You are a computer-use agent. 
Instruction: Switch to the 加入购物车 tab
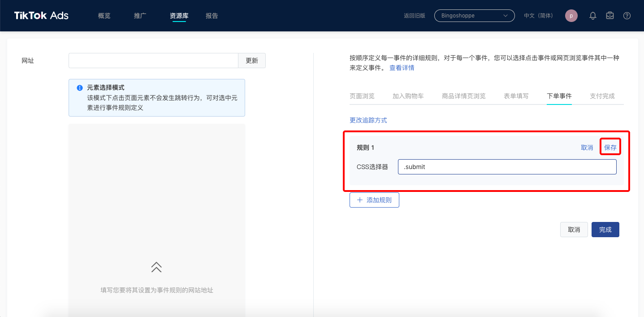408,96
